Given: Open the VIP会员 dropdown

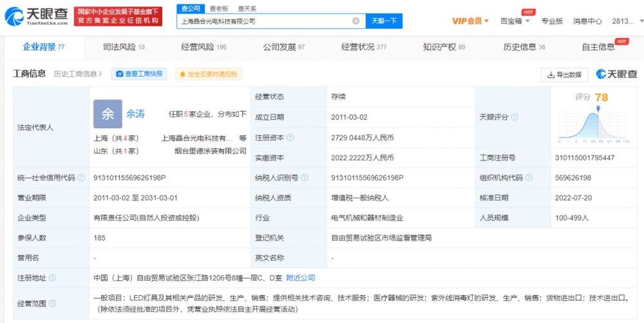Looking at the screenshot, I should point(470,21).
